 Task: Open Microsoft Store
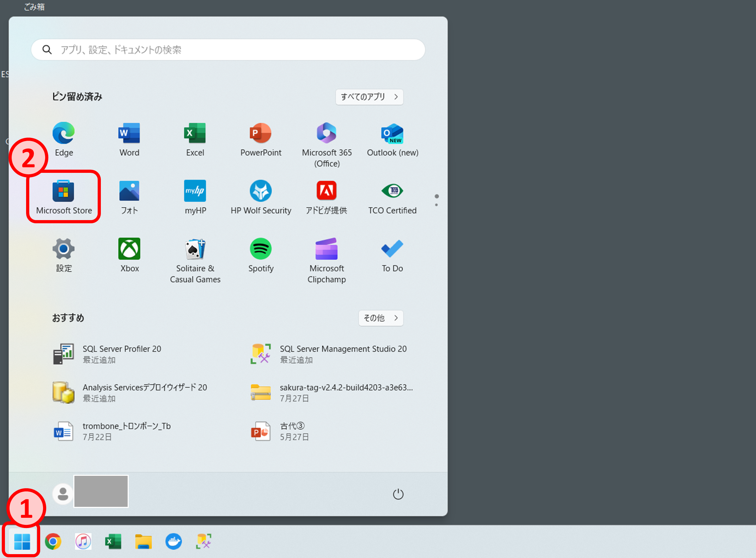pos(64,197)
